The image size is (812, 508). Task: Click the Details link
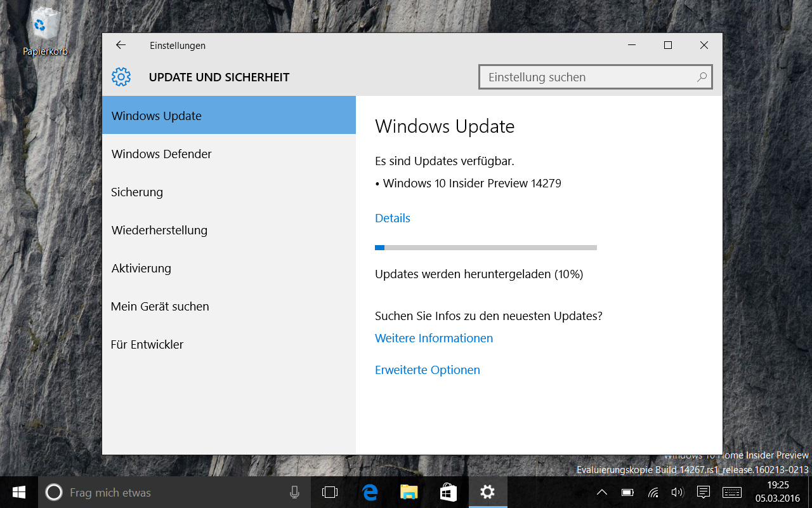coord(393,218)
